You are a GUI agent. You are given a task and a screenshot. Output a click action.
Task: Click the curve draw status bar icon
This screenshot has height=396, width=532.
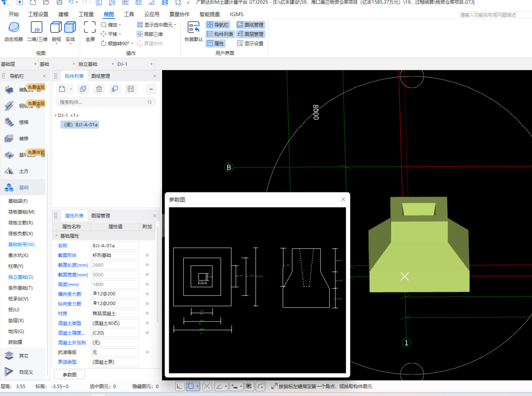pos(260,386)
